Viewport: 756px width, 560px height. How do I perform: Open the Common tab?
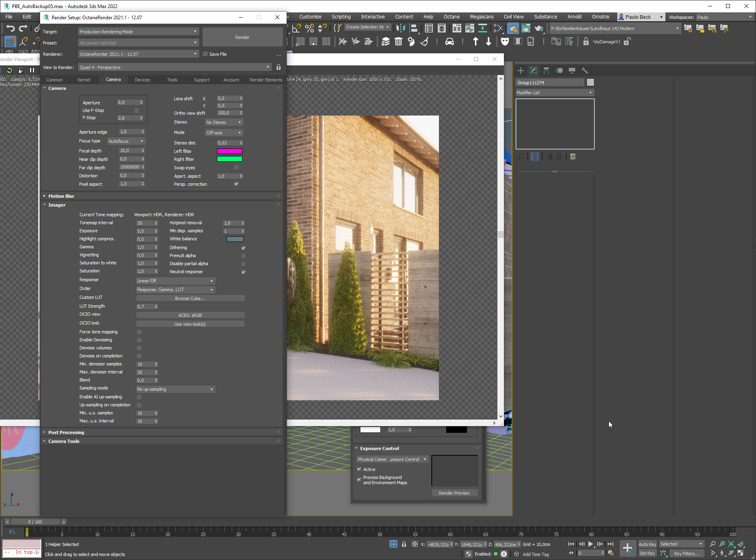point(55,80)
